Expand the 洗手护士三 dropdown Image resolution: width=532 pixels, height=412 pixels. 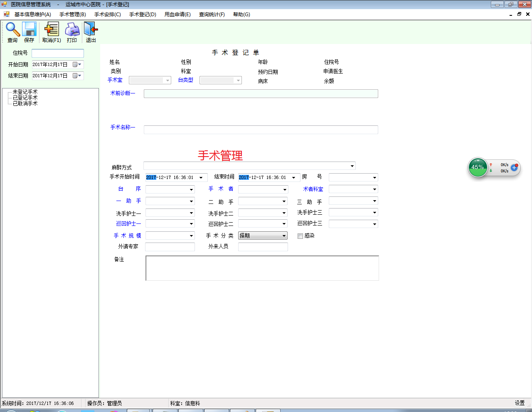(374, 213)
